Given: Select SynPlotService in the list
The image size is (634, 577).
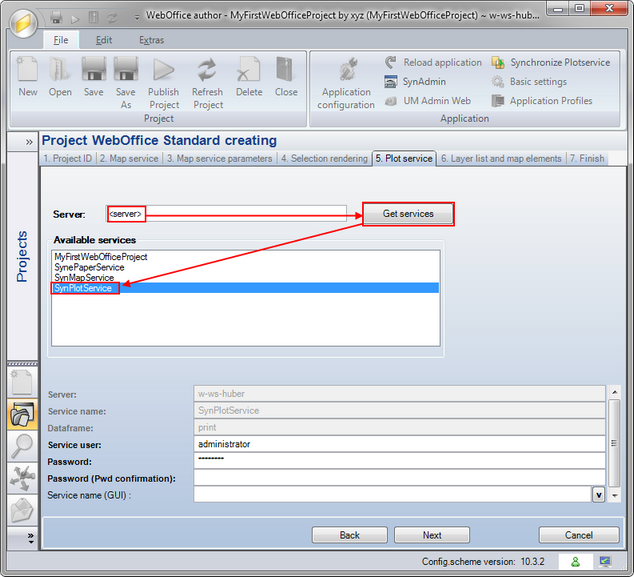Looking at the screenshot, I should [245, 288].
